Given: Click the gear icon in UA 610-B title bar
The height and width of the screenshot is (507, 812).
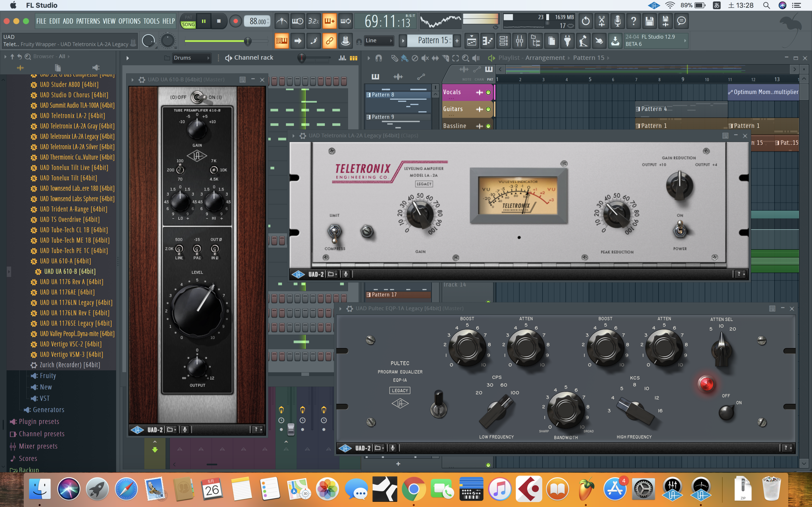Looking at the screenshot, I should [x=142, y=80].
